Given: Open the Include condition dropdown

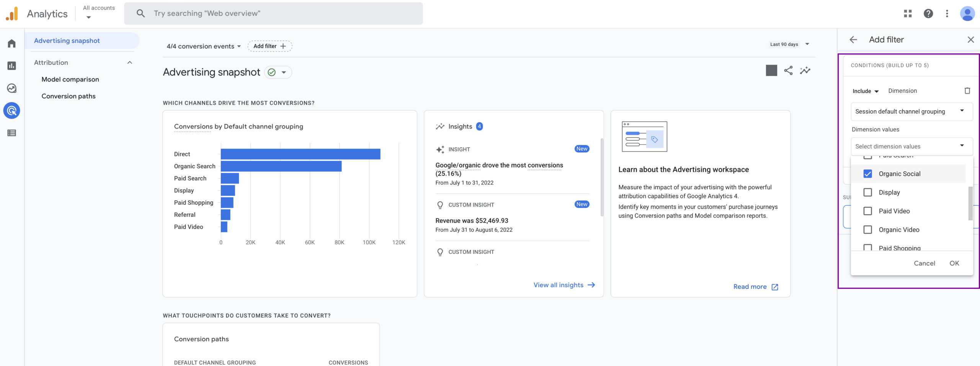Looking at the screenshot, I should (864, 91).
